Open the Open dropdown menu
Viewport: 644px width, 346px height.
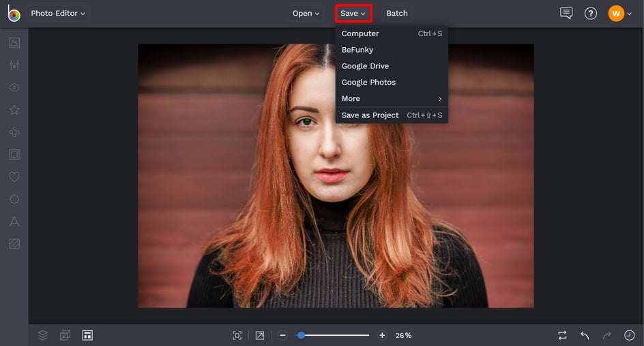pyautogui.click(x=306, y=13)
